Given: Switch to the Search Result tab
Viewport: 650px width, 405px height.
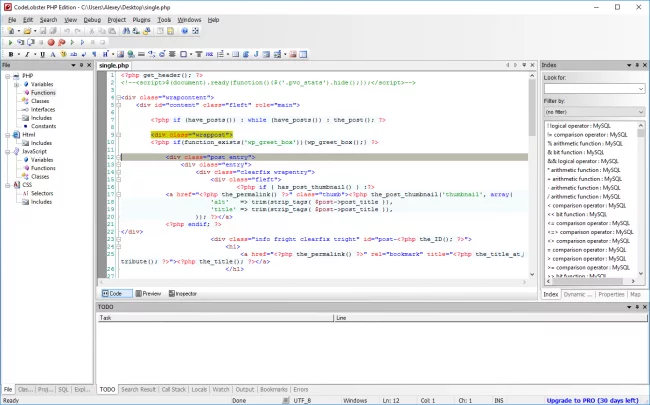Looking at the screenshot, I should (x=138, y=390).
